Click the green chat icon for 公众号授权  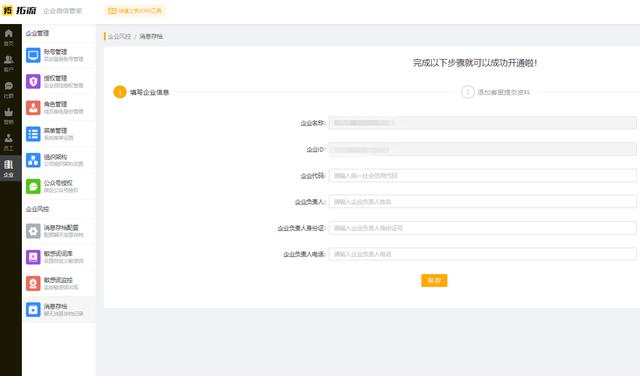33,186
